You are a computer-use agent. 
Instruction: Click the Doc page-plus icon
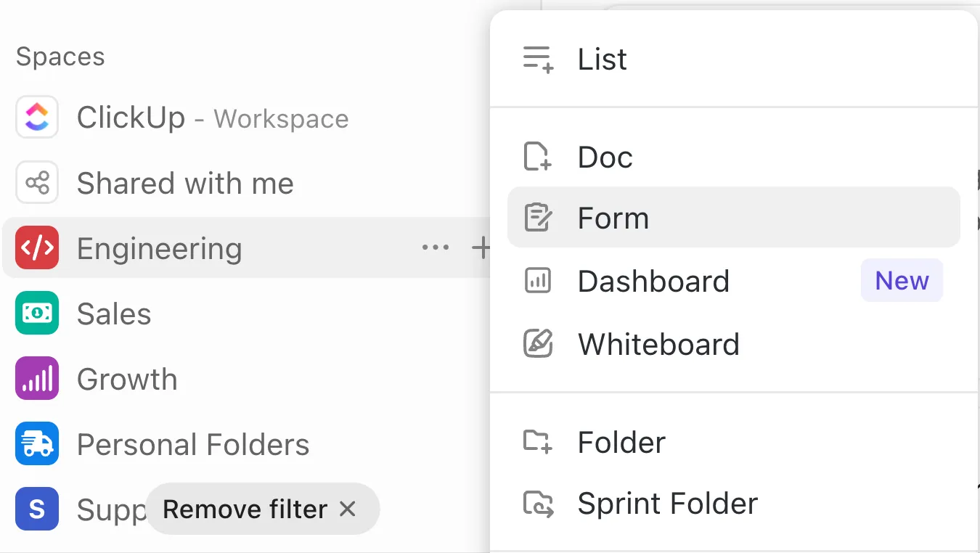tap(538, 157)
